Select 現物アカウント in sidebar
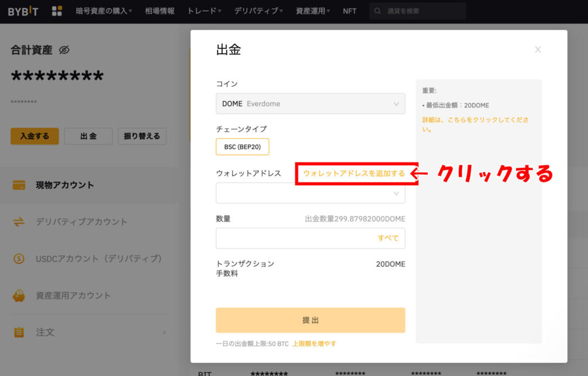Viewport: 588px width, 376px height. pyautogui.click(x=90, y=185)
